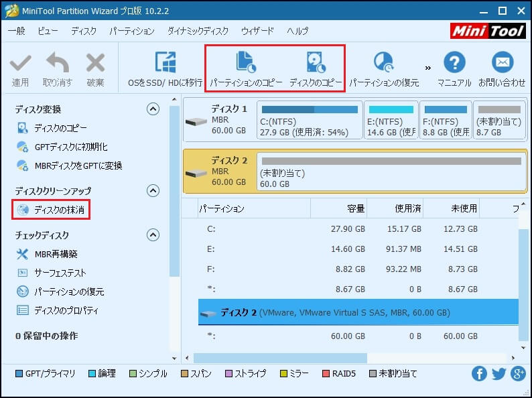Sort by 容量 column header
The width and height of the screenshot is (532, 398).
click(338, 208)
